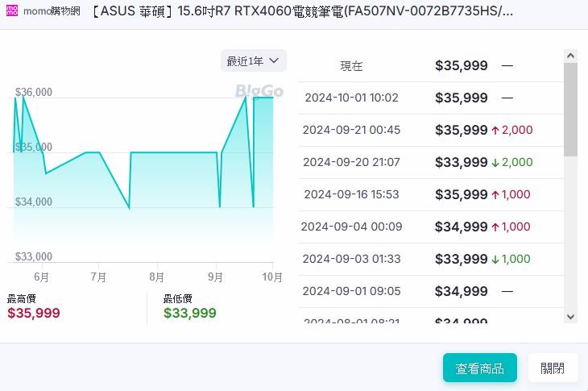Click the scrollbar down arrow in price list

tap(571, 317)
